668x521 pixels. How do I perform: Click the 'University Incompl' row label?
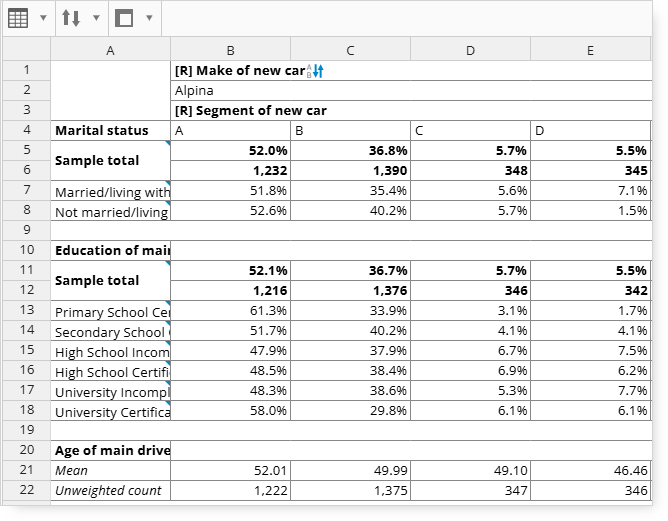110,391
